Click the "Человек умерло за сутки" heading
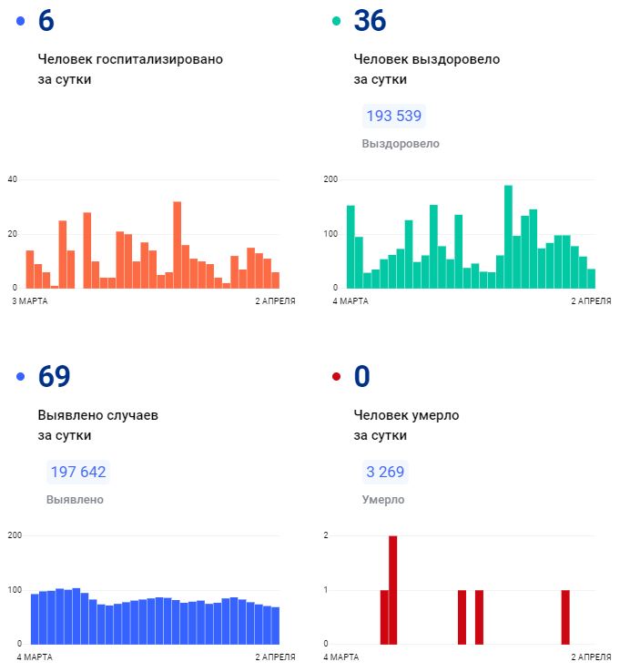The image size is (630, 672). (406, 425)
